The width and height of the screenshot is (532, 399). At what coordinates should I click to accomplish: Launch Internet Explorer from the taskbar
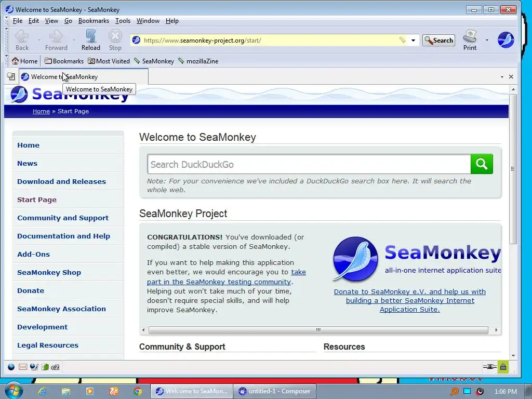pyautogui.click(x=42, y=391)
